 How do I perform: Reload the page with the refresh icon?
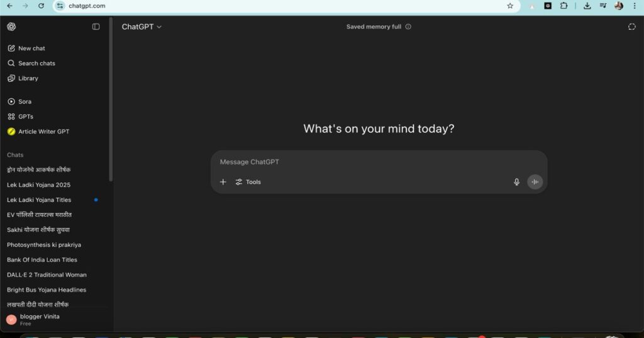tap(41, 6)
